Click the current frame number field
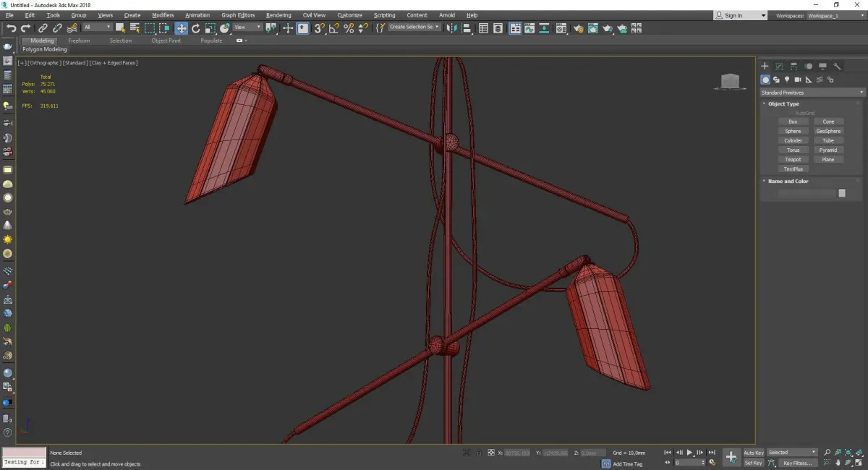868x470 pixels. click(x=689, y=462)
